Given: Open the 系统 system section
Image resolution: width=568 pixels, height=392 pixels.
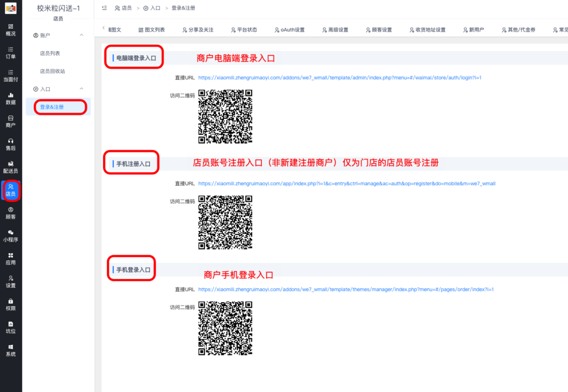Looking at the screenshot, I should (11, 351).
